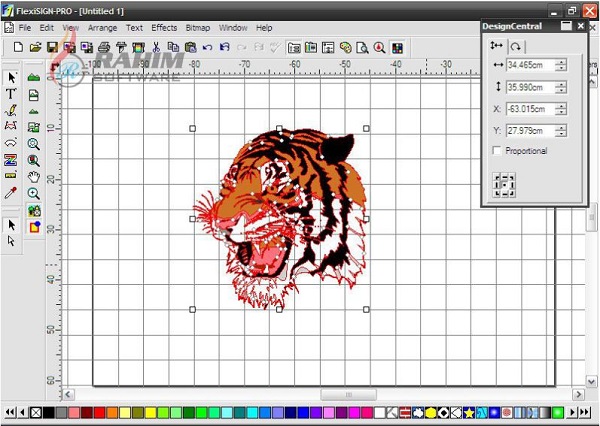Click the height stepper arrows
This screenshot has width=600, height=426.
coord(561,87)
